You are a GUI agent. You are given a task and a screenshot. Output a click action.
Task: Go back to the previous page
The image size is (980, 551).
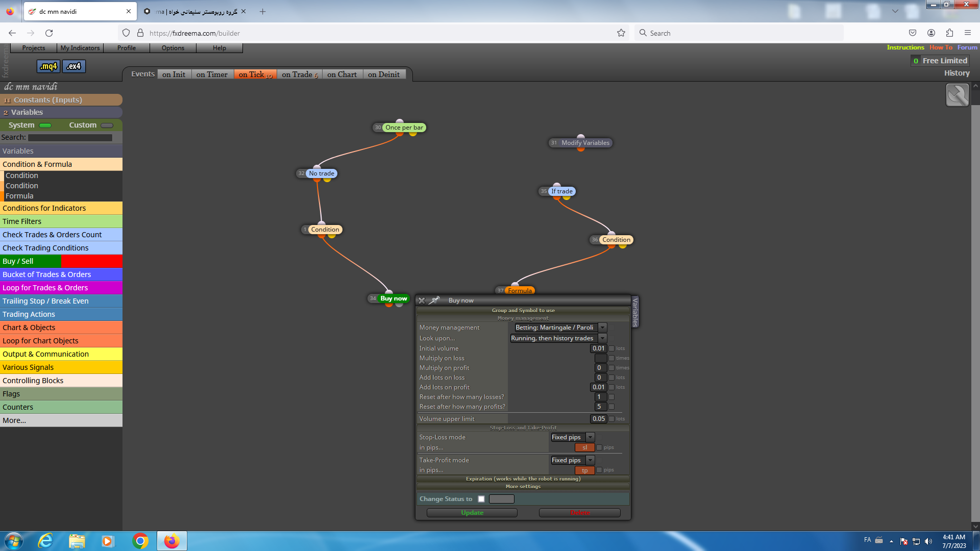12,33
